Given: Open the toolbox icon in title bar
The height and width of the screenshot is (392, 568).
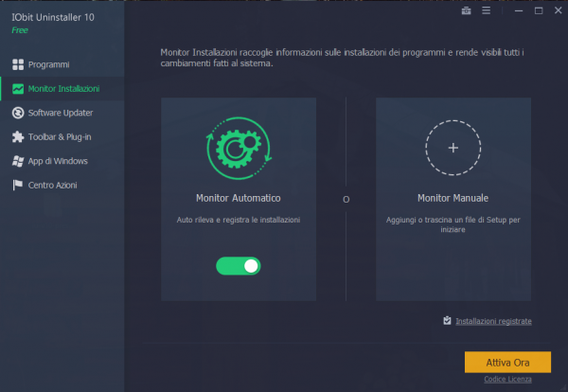Looking at the screenshot, I should tap(465, 11).
